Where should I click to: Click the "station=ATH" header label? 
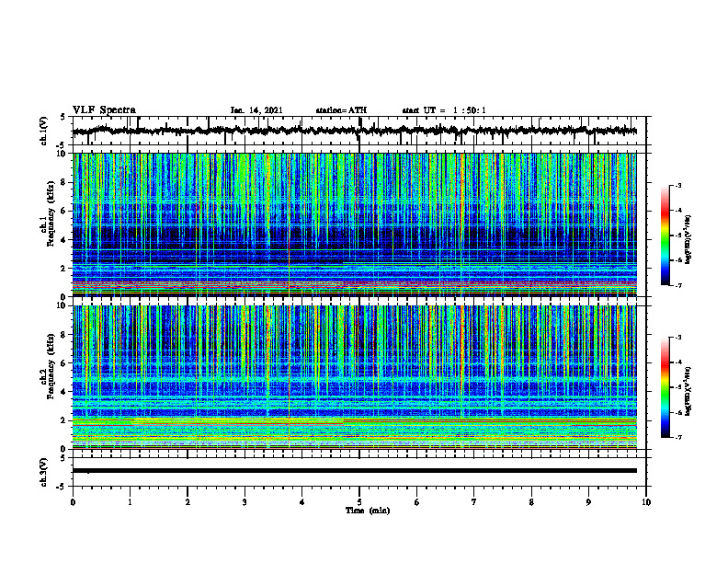[x=341, y=110]
